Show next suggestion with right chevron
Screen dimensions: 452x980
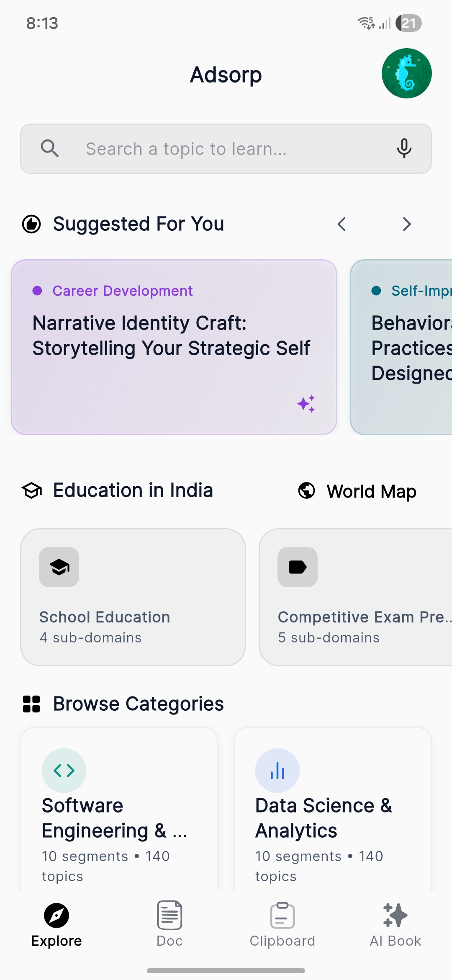point(407,224)
